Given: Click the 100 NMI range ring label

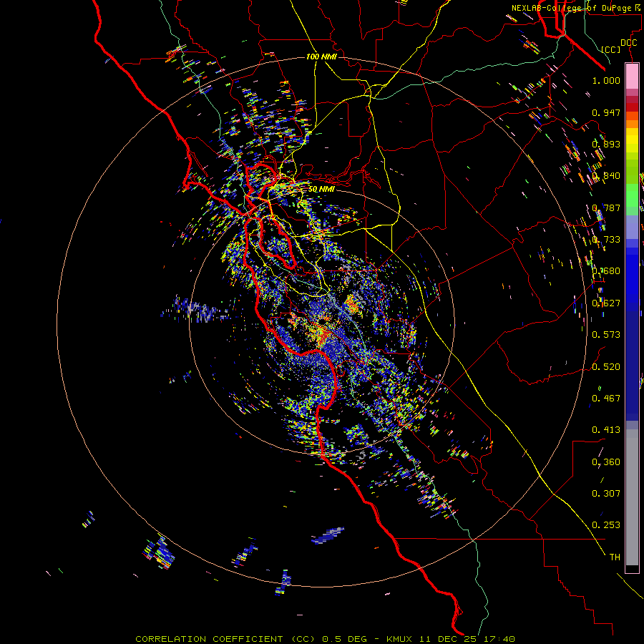Looking at the screenshot, I should 321,57.
